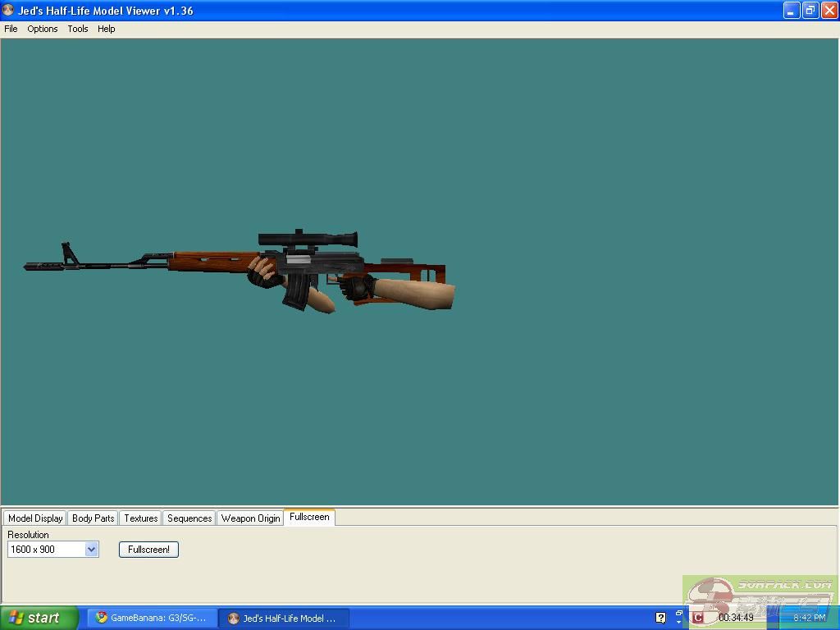Open the Tools menu

[x=78, y=29]
